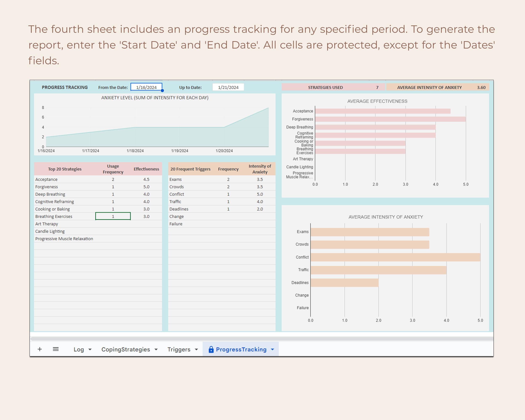Screen dimensions: 525x420
Task: Click the 'Up to Date' input field
Action: tap(228, 87)
